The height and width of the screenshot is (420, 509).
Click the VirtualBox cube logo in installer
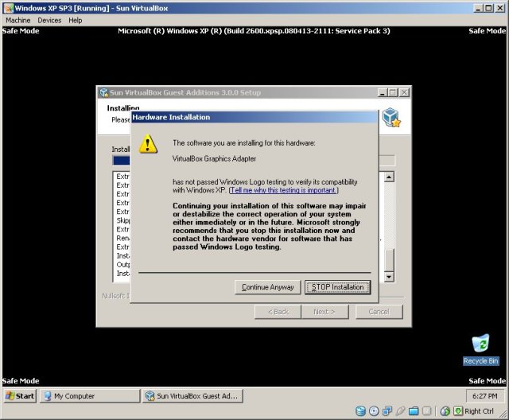(x=390, y=118)
